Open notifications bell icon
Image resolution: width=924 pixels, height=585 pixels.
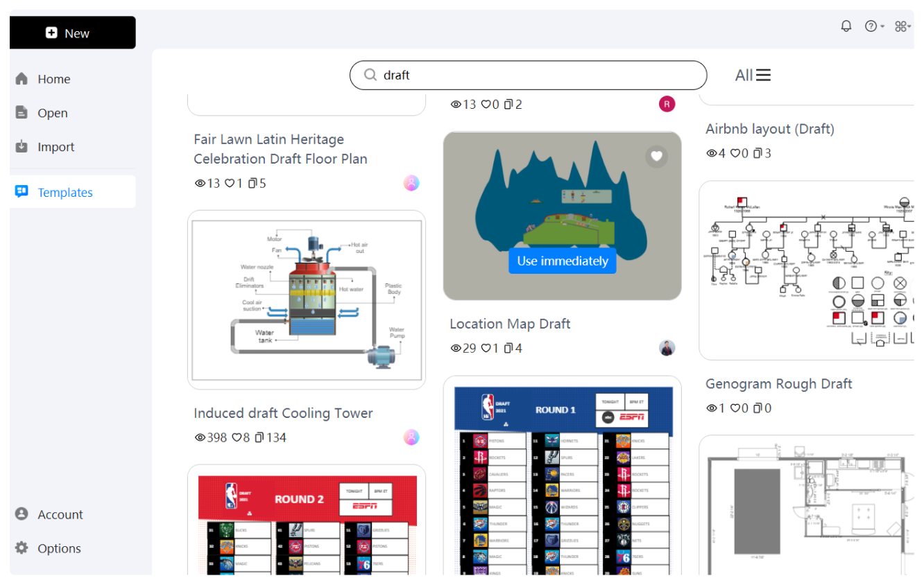coord(846,26)
